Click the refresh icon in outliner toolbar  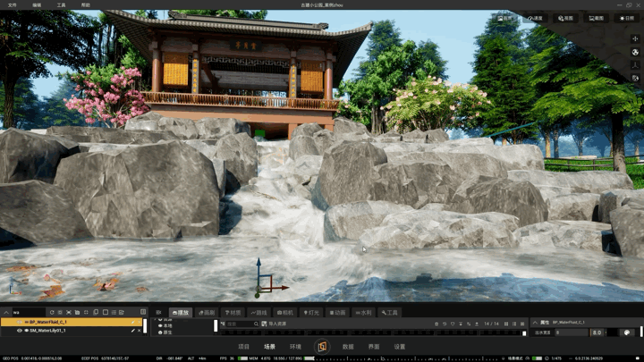coord(52,312)
